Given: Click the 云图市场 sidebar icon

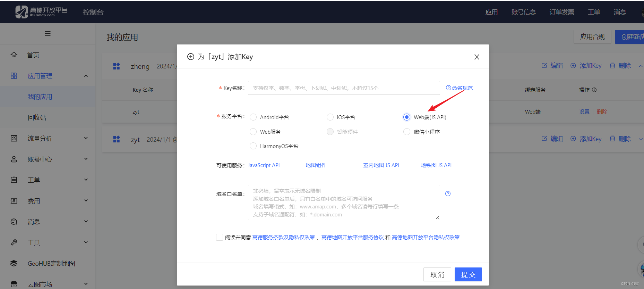Looking at the screenshot, I should (14, 284).
